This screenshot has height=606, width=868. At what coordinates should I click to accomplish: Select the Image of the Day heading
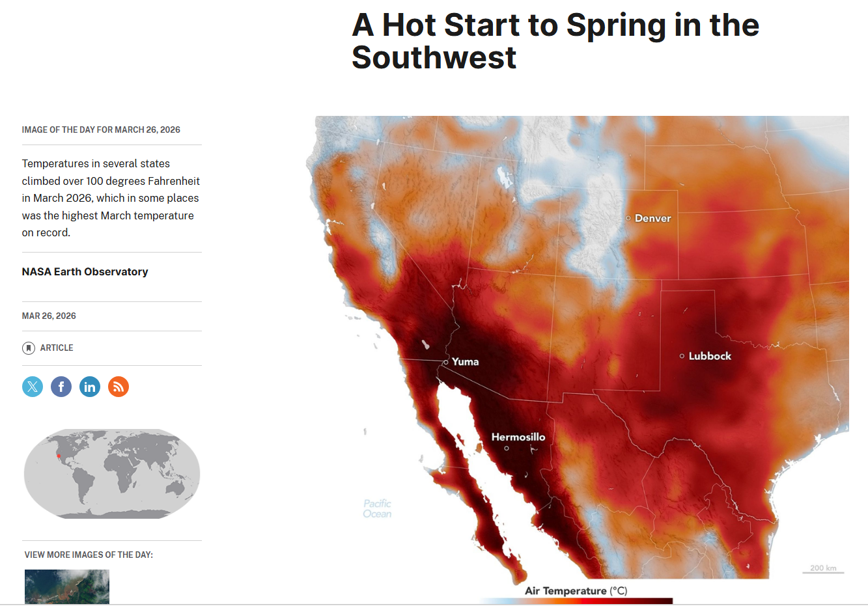[101, 130]
